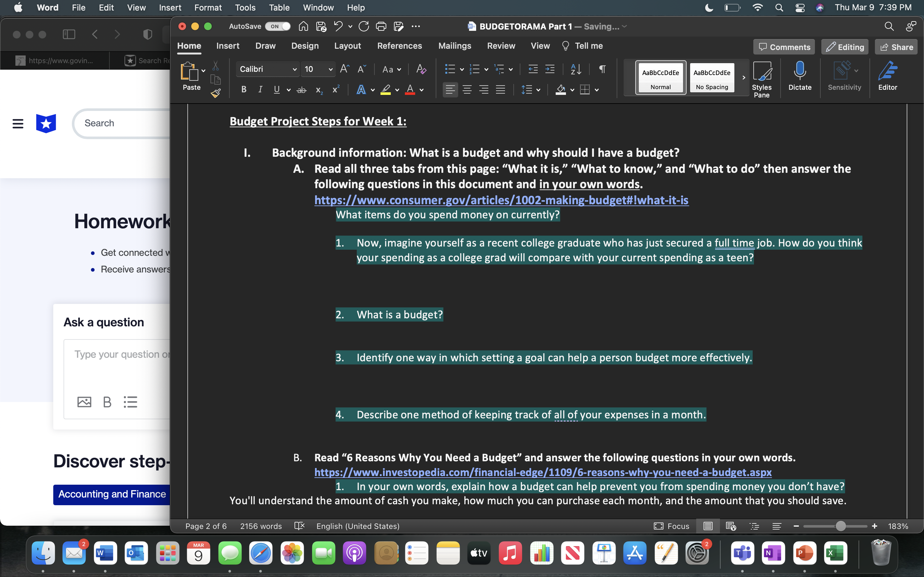Screen dimensions: 924x577
Task: Apply strikethrough to selected text
Action: click(x=301, y=89)
